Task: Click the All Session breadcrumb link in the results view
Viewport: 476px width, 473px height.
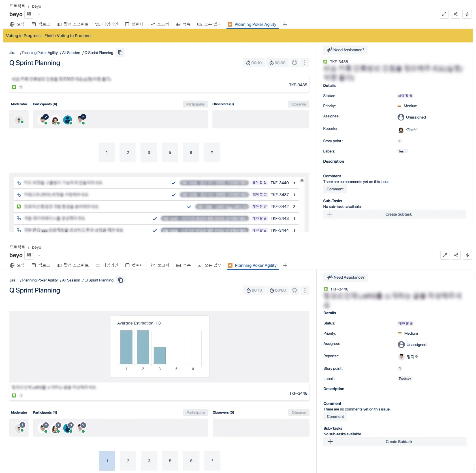Action: tap(71, 280)
